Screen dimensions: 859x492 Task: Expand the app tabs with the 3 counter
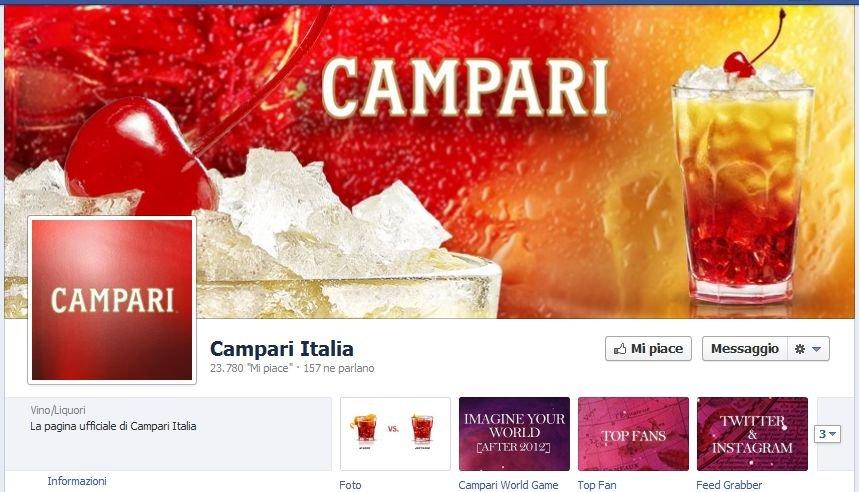coord(827,434)
